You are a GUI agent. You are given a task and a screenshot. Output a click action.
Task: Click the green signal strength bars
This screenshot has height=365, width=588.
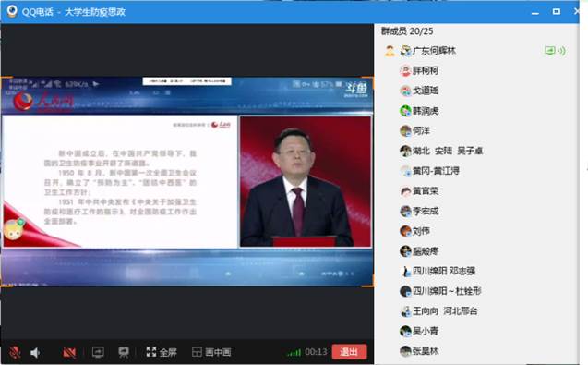pos(294,353)
